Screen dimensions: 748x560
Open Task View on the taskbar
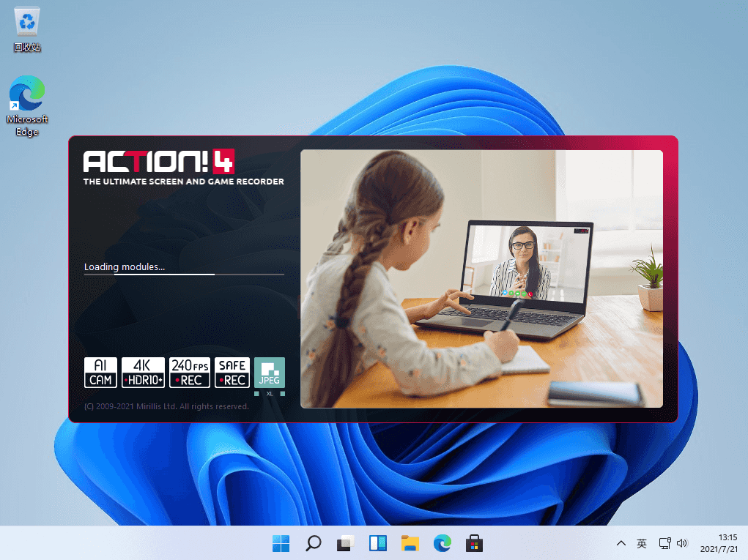pyautogui.click(x=345, y=543)
